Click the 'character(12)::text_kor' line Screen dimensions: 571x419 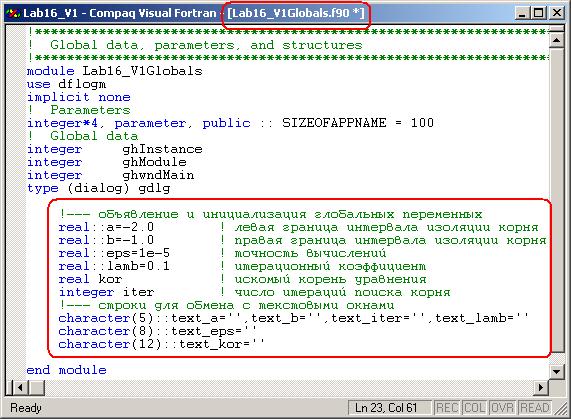(162, 344)
